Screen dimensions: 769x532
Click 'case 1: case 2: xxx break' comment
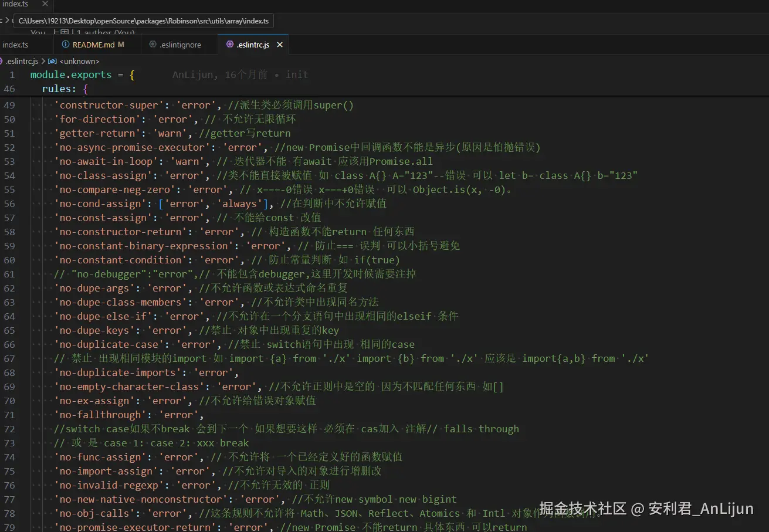point(177,443)
